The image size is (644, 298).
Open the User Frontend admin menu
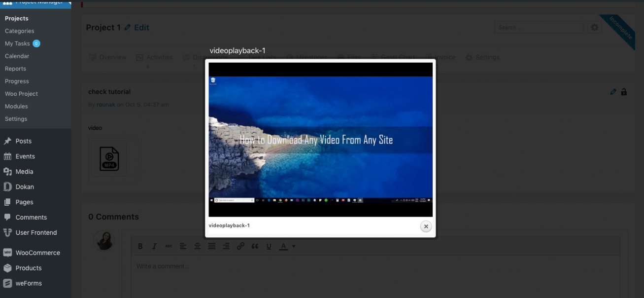[x=36, y=233]
